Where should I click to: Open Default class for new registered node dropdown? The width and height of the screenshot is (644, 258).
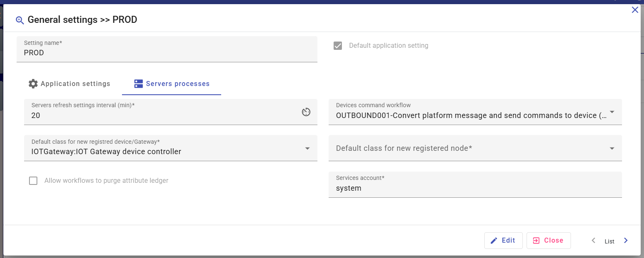[x=612, y=148]
